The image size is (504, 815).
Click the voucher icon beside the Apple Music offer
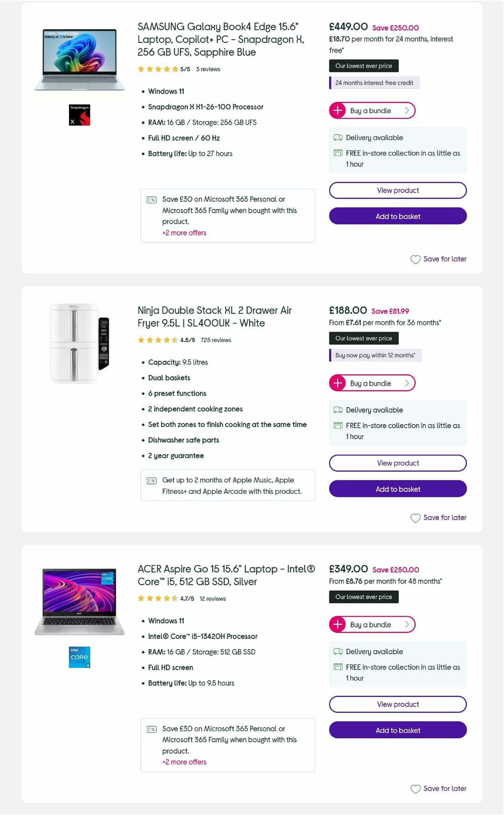click(x=151, y=480)
